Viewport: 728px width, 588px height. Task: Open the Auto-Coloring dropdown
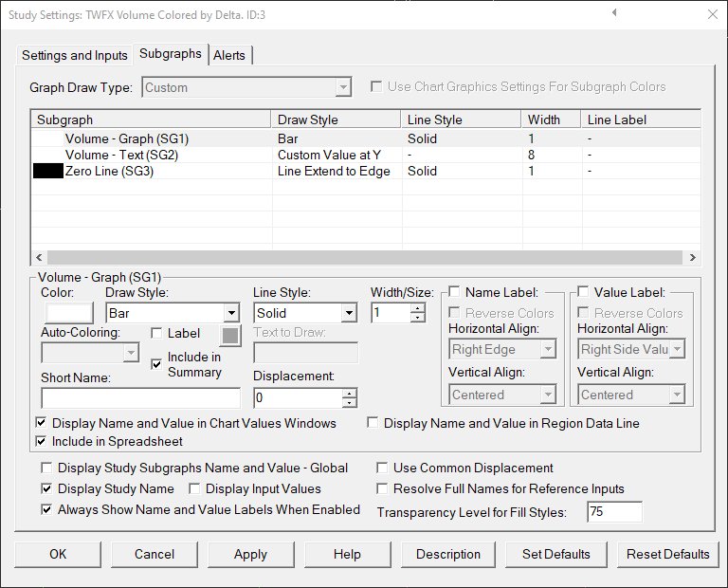[131, 353]
